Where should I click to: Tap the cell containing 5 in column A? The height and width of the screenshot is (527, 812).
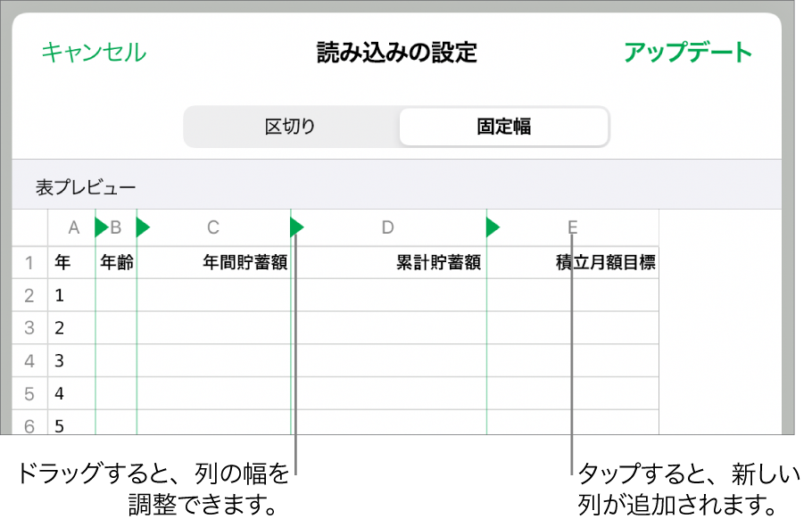point(60,426)
